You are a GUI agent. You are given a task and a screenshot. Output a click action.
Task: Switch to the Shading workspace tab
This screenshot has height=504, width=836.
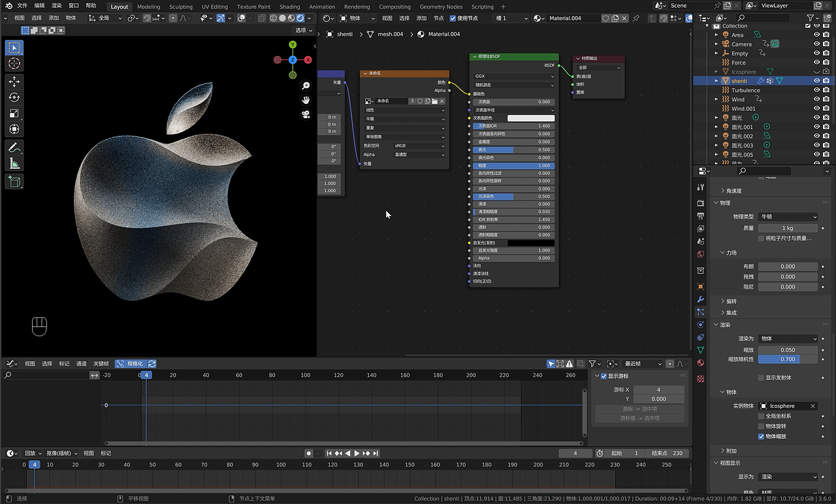[x=289, y=7]
